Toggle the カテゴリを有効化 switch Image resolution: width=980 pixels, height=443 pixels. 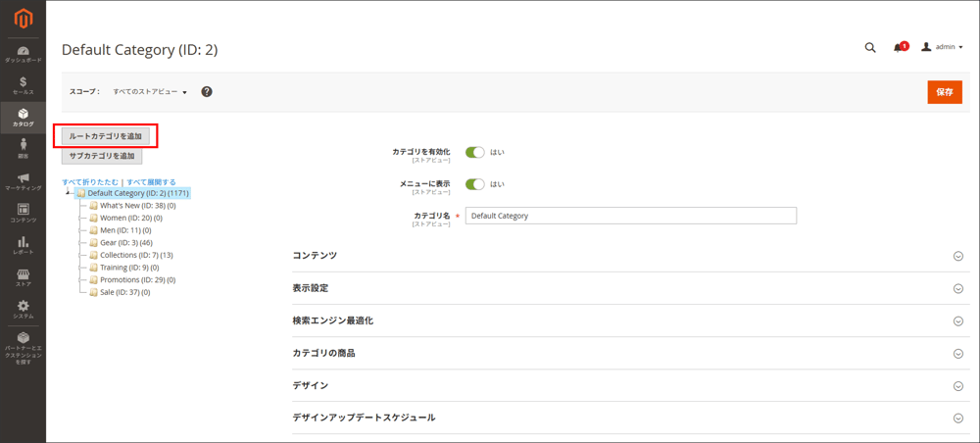click(x=475, y=152)
